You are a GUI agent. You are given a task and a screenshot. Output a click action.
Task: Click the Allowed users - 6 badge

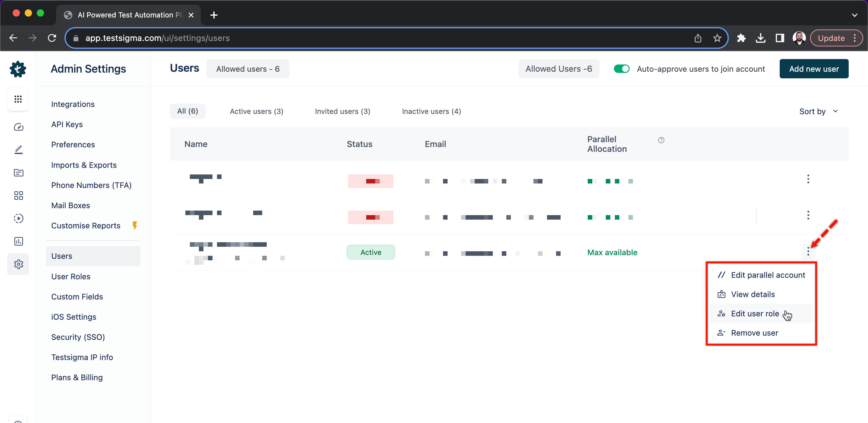[248, 69]
